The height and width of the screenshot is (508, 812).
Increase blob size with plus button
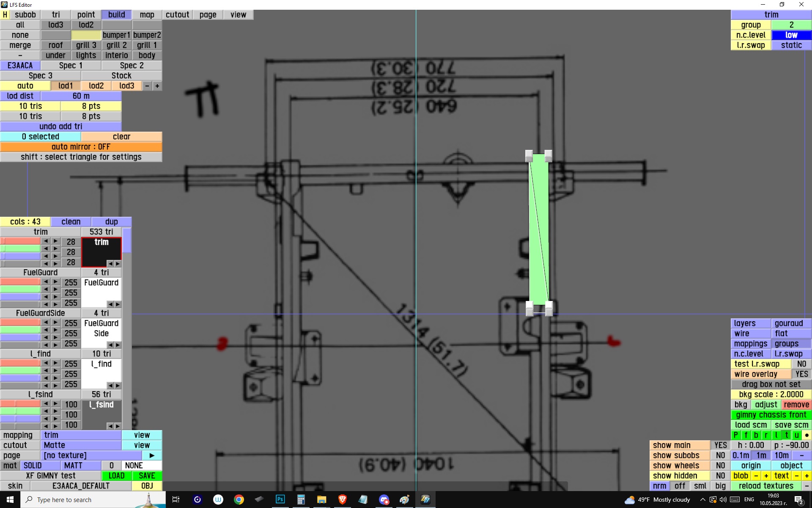[x=766, y=475]
